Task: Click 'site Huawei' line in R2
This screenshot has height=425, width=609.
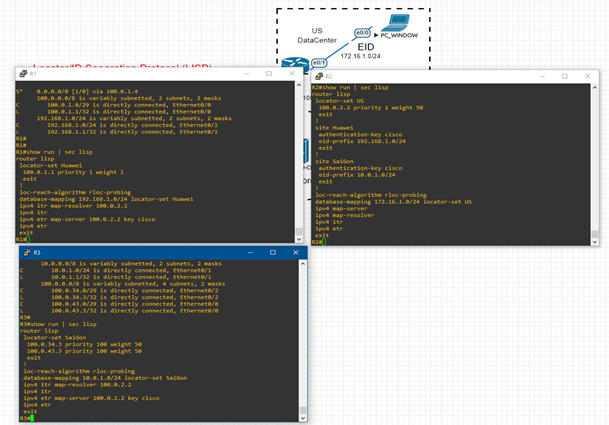Action: (334, 128)
